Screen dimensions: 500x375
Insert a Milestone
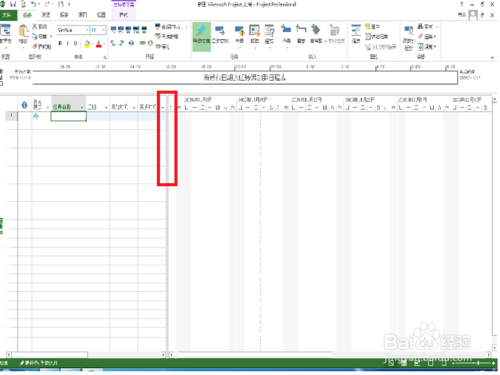(x=316, y=33)
